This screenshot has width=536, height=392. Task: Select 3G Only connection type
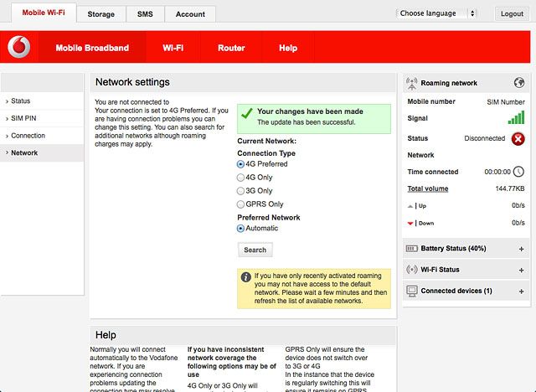(x=240, y=191)
